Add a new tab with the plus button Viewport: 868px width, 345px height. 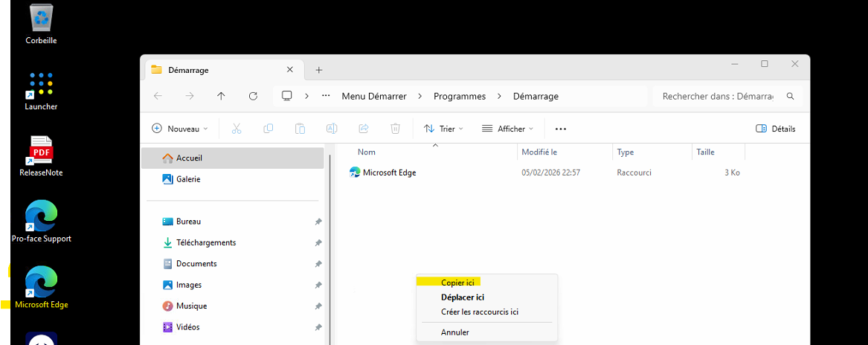pyautogui.click(x=319, y=70)
